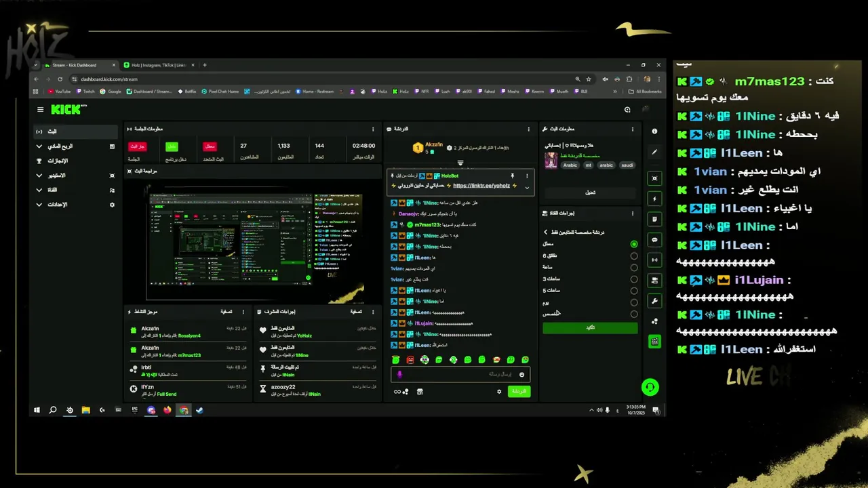
Task: Open File Explorer from taskbar
Action: click(86, 410)
